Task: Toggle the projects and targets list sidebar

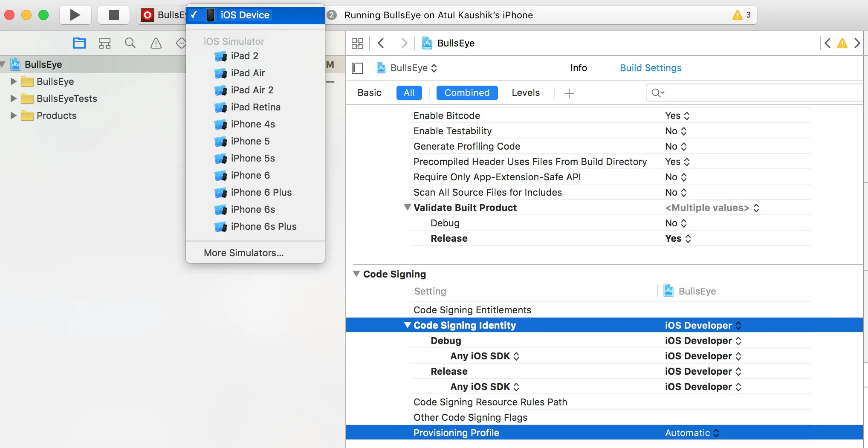Action: click(357, 68)
